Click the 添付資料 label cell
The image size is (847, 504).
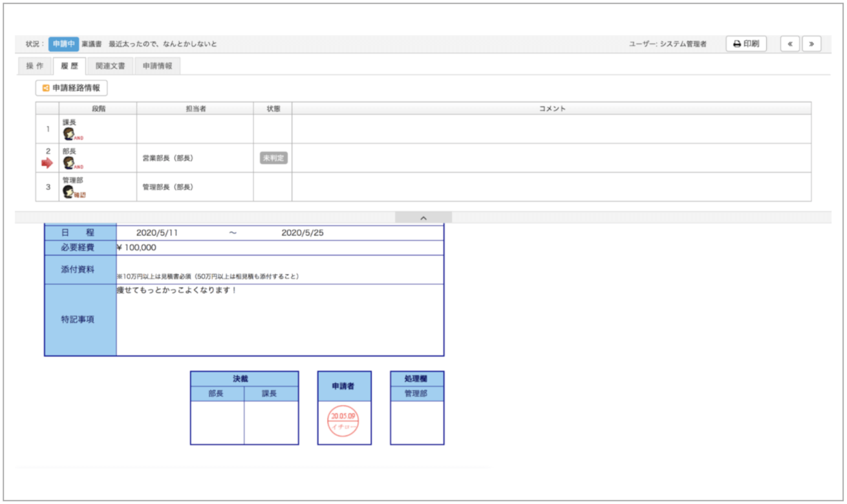80,269
